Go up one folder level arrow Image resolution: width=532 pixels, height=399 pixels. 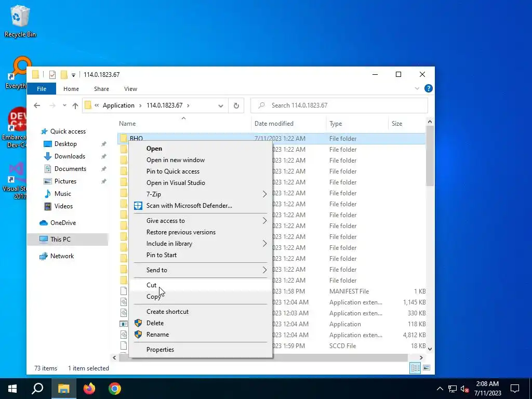pos(75,105)
